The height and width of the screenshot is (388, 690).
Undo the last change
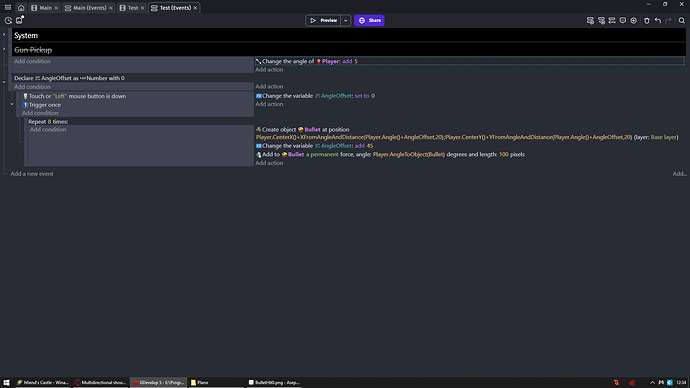pyautogui.click(x=657, y=21)
